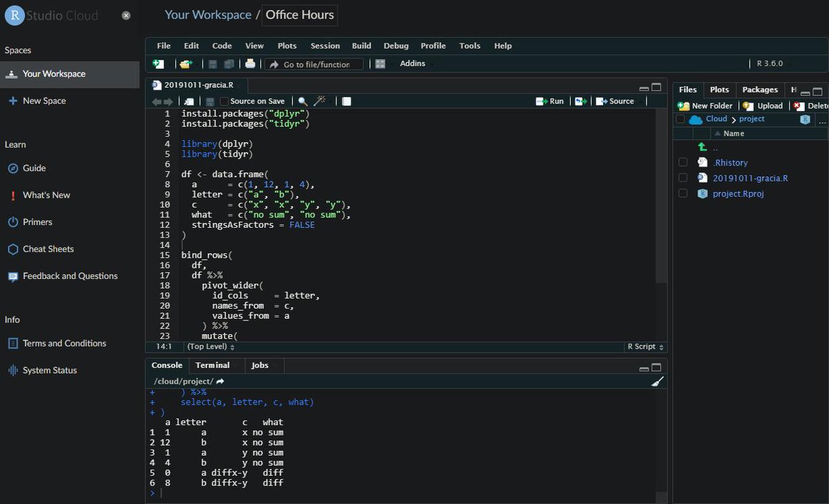The image size is (829, 504).
Task: Click the editor Save disk icon
Action: tap(210, 101)
